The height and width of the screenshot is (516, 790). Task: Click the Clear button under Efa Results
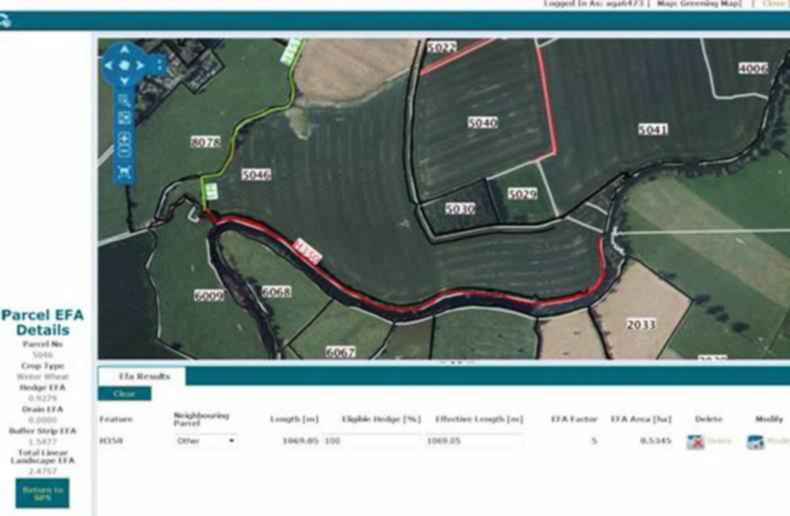[124, 394]
